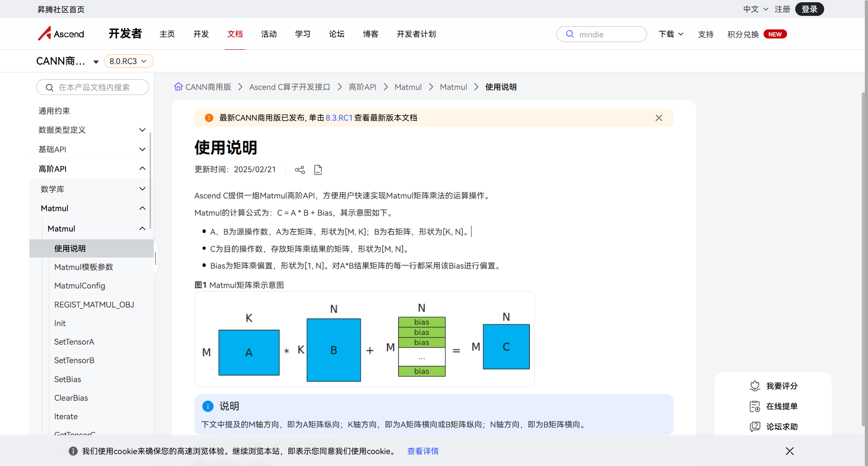The height and width of the screenshot is (466, 868).
Task: Click the 开发者 heading beside the logo
Action: (x=125, y=33)
